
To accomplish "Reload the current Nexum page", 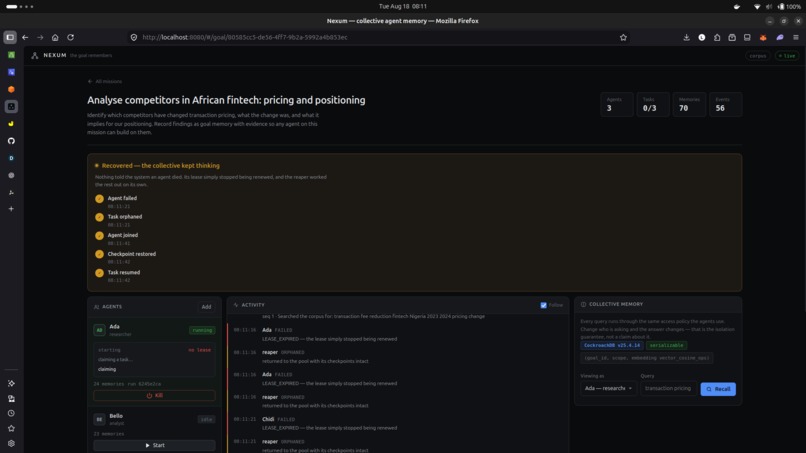I will tap(70, 37).
